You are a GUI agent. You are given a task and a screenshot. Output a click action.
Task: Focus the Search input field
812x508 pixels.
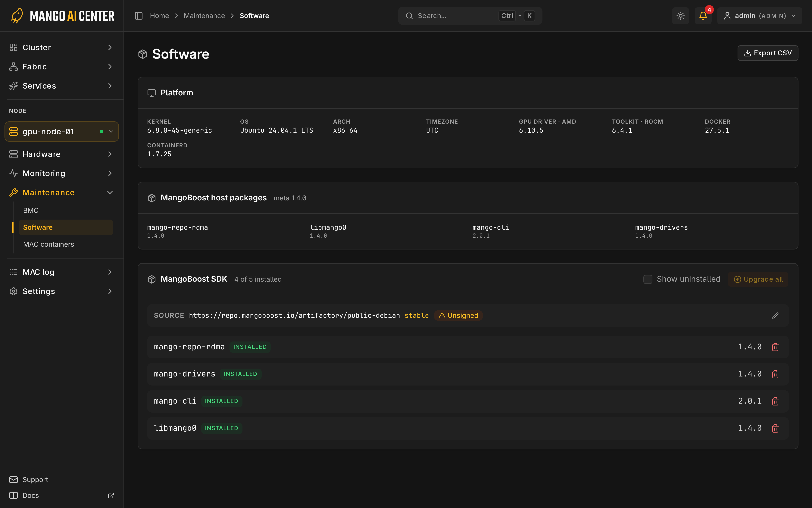click(470, 16)
